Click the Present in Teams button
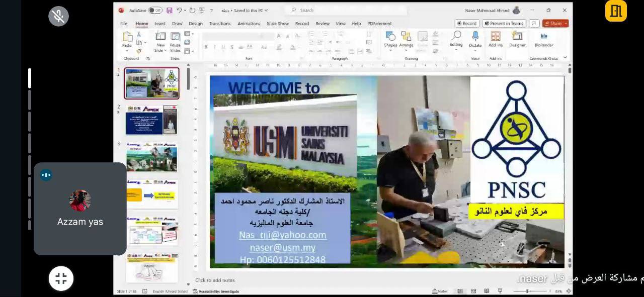Screen dimensions: 644x297 (x=504, y=24)
